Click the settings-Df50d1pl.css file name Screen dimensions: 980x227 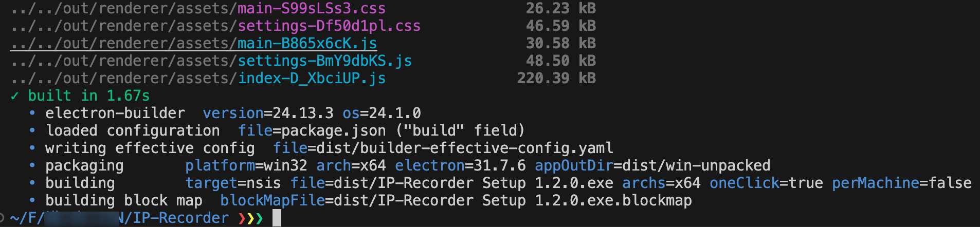click(x=329, y=26)
